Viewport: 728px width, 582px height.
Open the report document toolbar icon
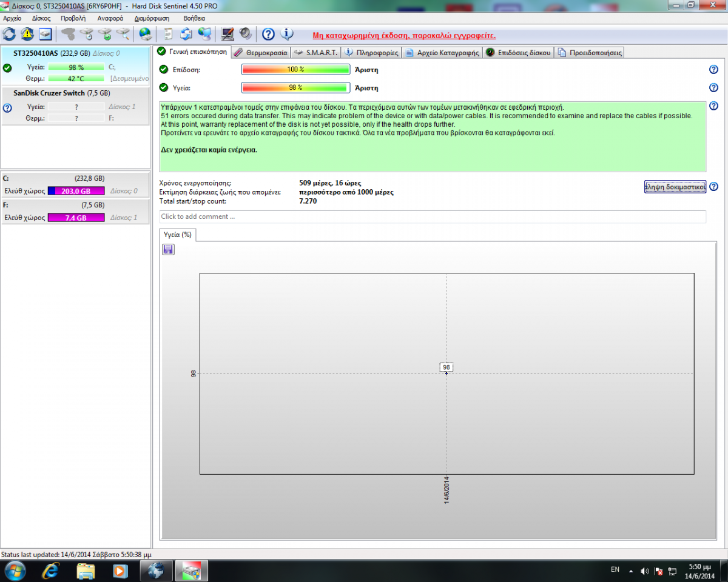click(x=169, y=34)
